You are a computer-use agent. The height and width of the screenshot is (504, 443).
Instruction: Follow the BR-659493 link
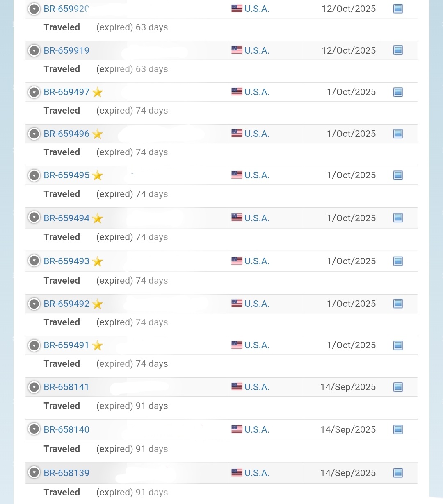click(66, 261)
